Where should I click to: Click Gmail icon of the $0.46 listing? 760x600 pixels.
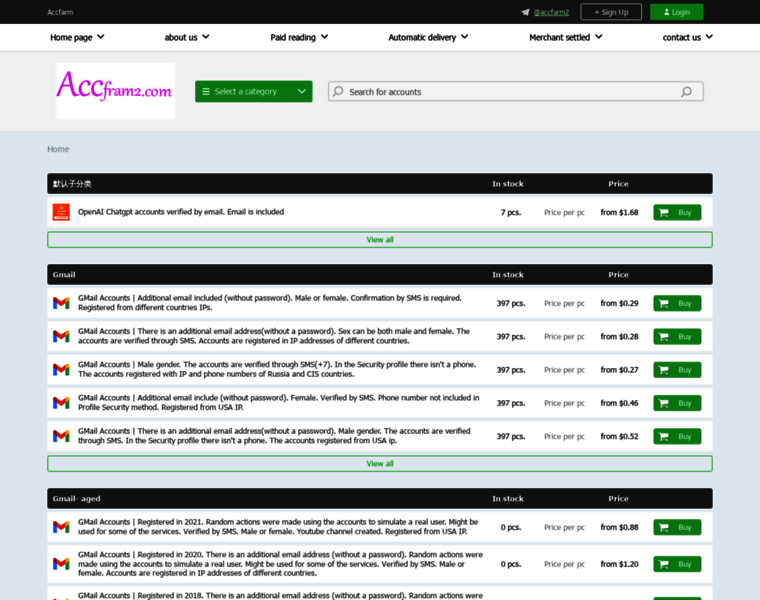[x=61, y=403]
